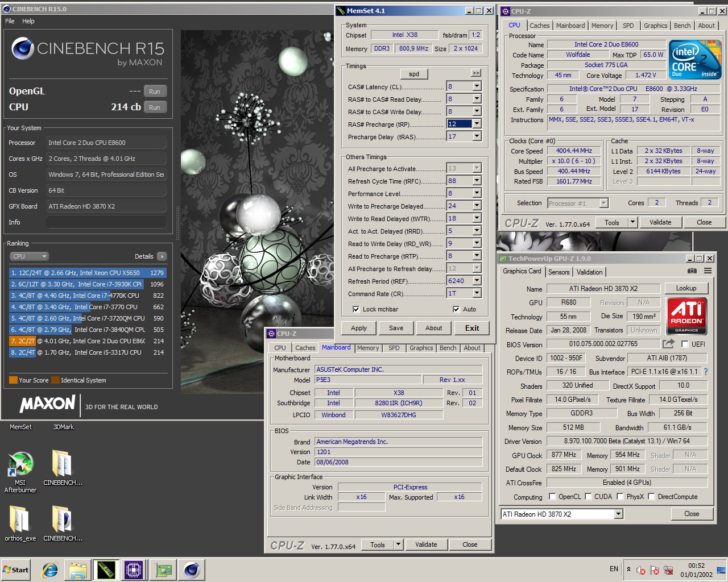Click the MemSet expand '>>' button
This screenshot has height=582, width=728.
tap(476, 73)
